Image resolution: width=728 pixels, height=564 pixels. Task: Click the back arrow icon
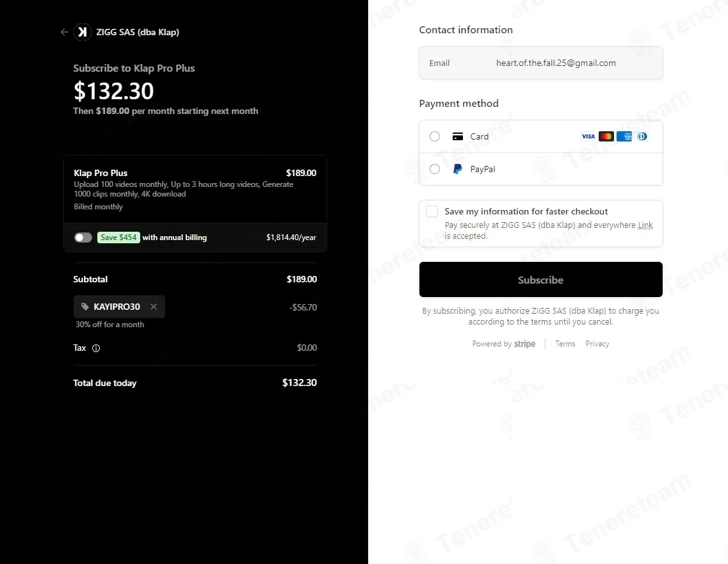point(65,32)
